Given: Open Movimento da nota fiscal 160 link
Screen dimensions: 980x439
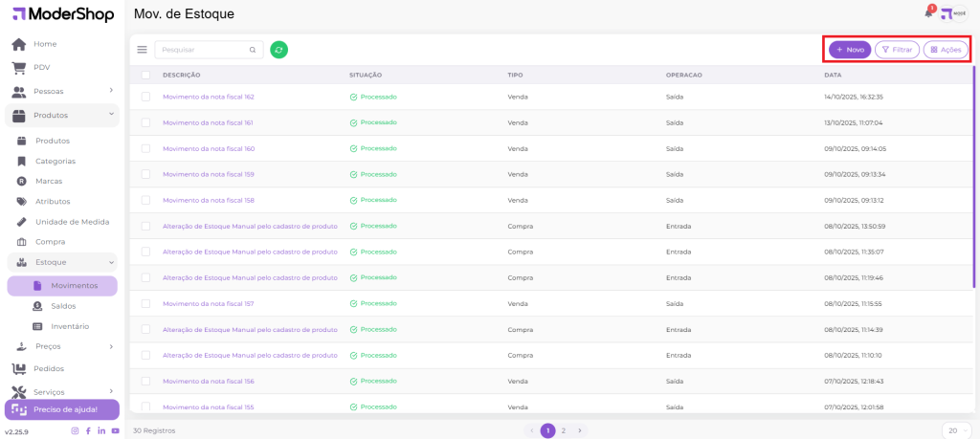Looking at the screenshot, I should [x=208, y=148].
